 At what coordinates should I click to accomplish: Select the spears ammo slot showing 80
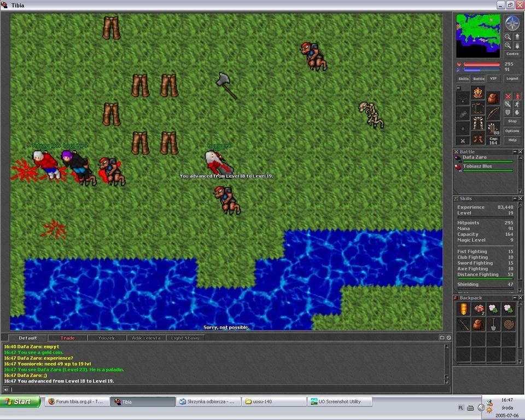[x=493, y=129]
